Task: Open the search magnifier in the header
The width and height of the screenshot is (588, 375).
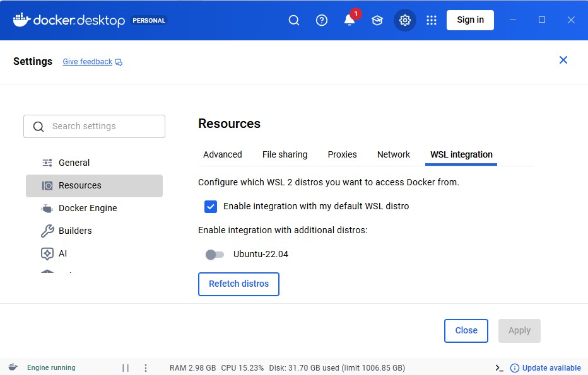Action: 294,20
